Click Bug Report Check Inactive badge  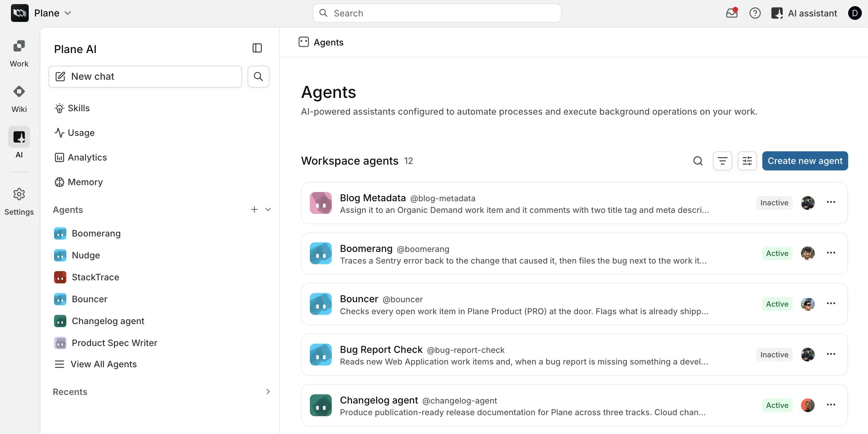774,355
